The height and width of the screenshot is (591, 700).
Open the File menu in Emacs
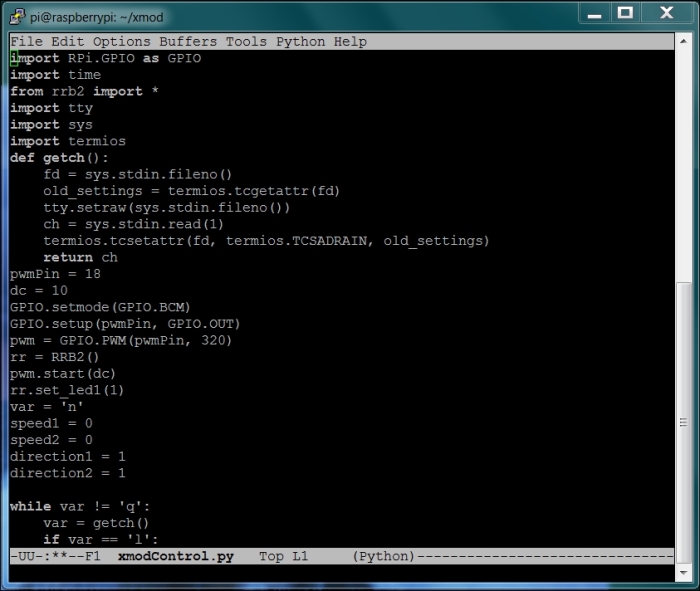click(x=26, y=42)
